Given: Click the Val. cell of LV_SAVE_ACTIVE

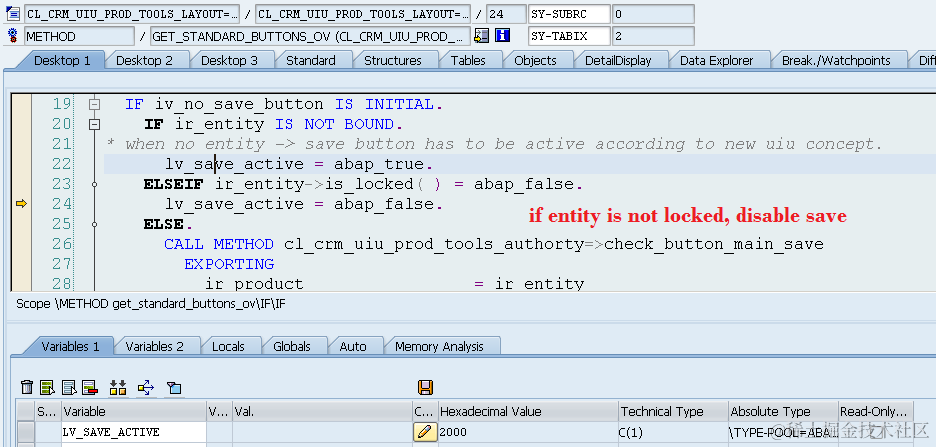Looking at the screenshot, I should (x=322, y=432).
